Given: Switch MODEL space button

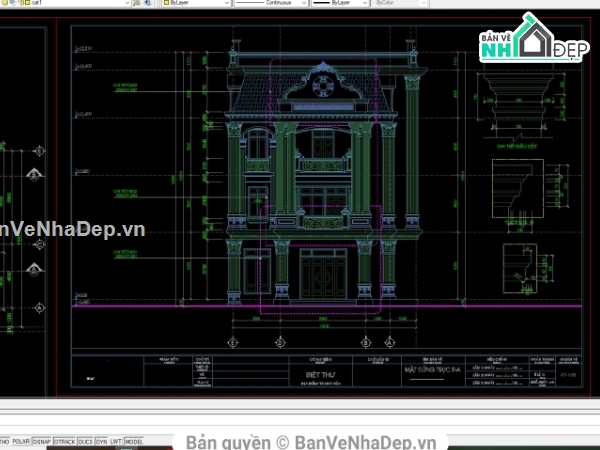Looking at the screenshot, I should pos(133,440).
